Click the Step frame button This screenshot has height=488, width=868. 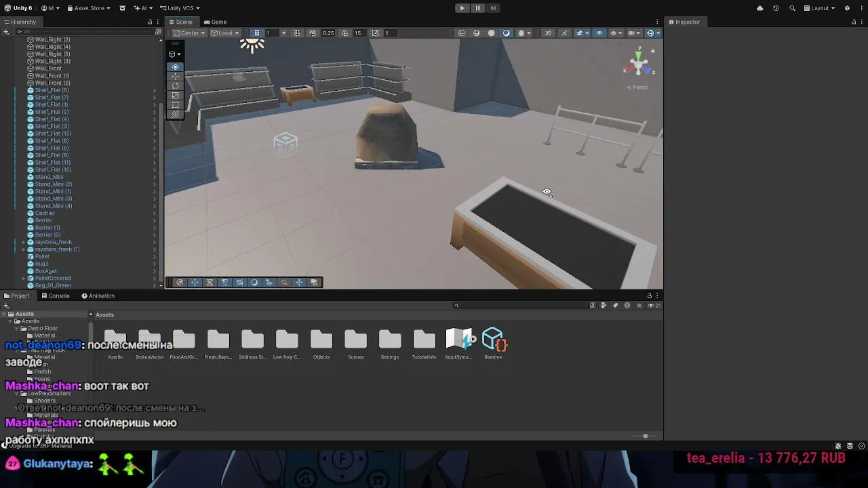point(493,8)
